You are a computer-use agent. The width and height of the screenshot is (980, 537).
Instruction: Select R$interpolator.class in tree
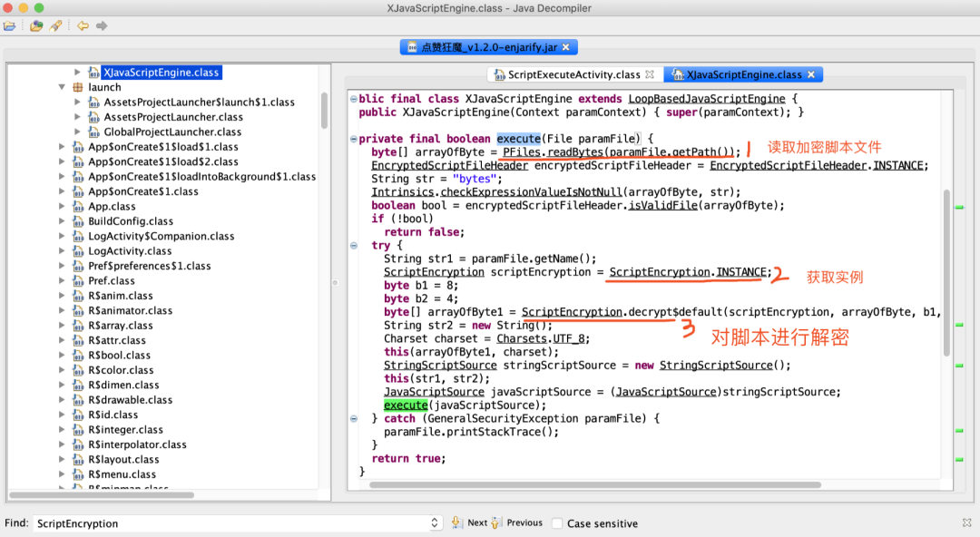coord(138,444)
